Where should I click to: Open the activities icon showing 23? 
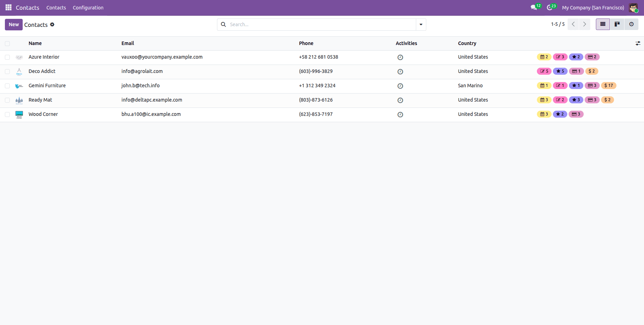(x=550, y=7)
